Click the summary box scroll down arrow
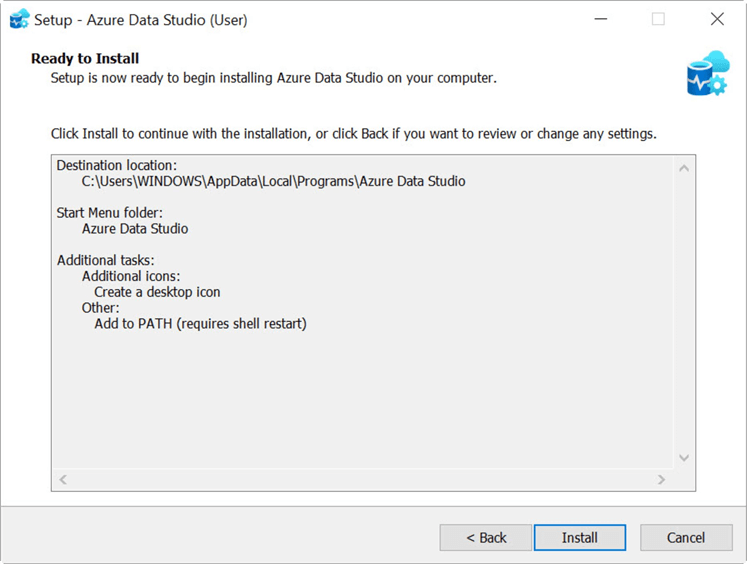The image size is (747, 564). pyautogui.click(x=684, y=458)
